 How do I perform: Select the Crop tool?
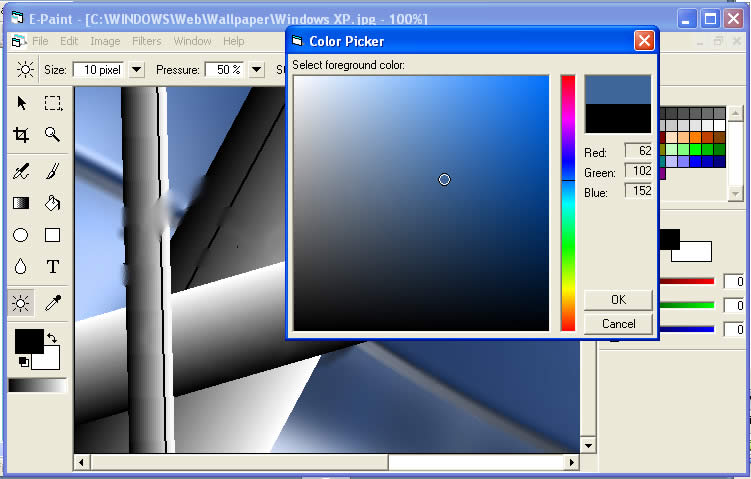(21, 135)
